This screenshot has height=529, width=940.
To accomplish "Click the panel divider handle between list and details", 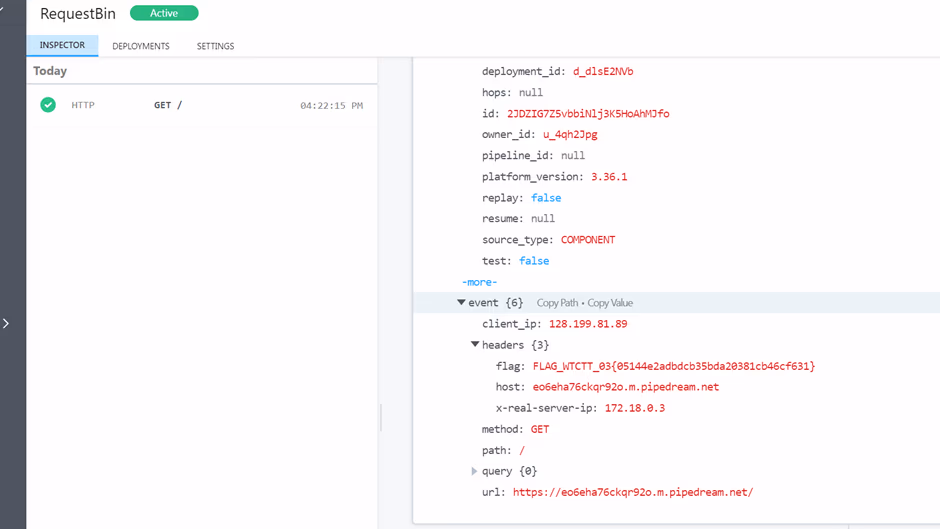I will (381, 417).
